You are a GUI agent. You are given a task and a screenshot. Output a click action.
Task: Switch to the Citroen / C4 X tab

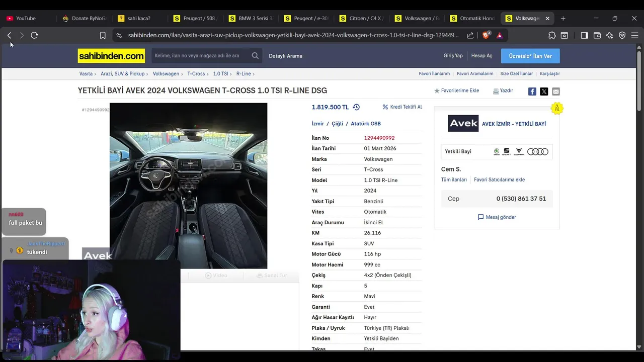[360, 19]
